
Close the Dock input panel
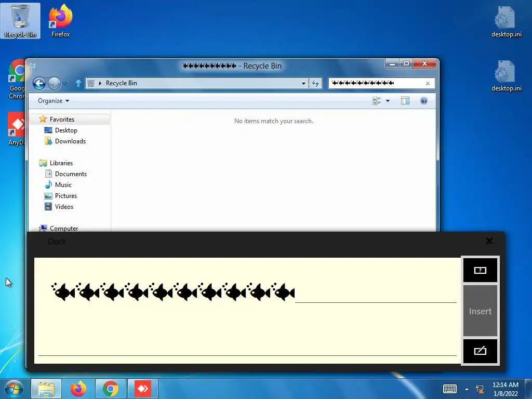pyautogui.click(x=489, y=241)
